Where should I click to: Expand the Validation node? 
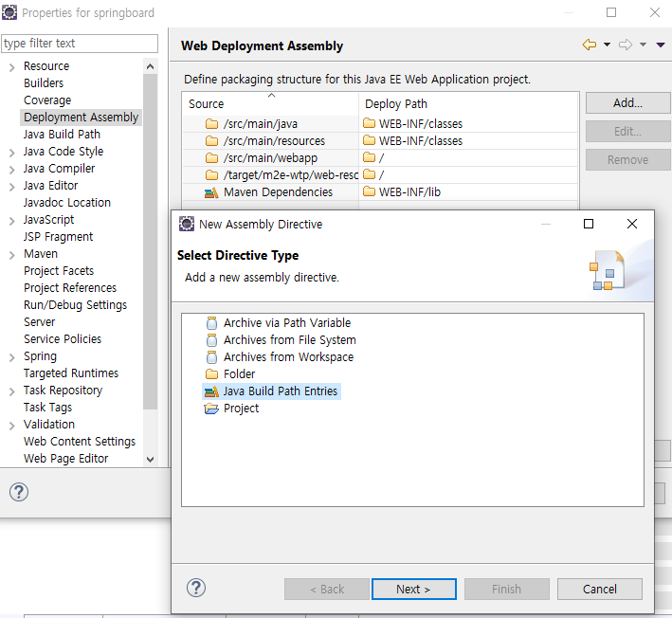12,426
